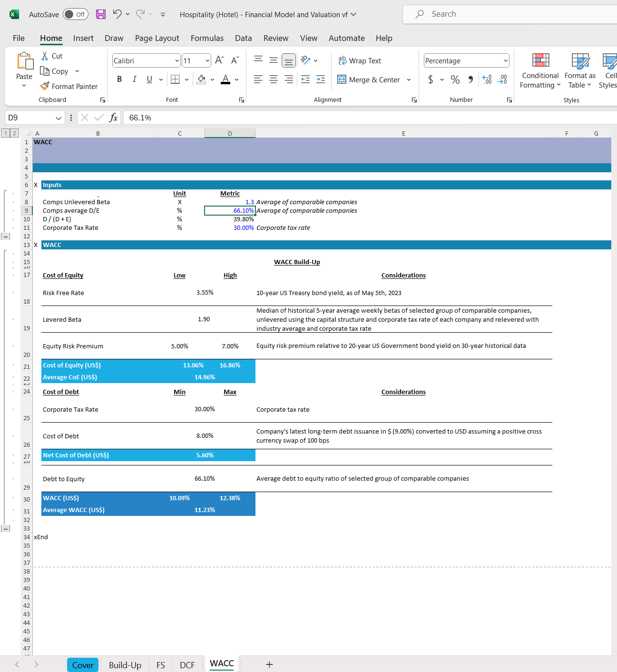Image resolution: width=617 pixels, height=672 pixels.
Task: Click the Save icon in title bar
Action: click(101, 14)
